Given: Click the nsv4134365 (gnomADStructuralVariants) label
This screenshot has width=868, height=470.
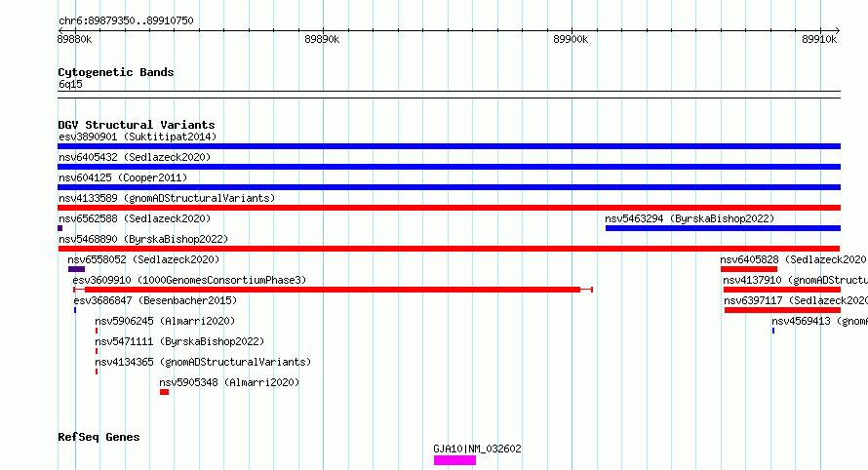Looking at the screenshot, I should pyautogui.click(x=203, y=362).
